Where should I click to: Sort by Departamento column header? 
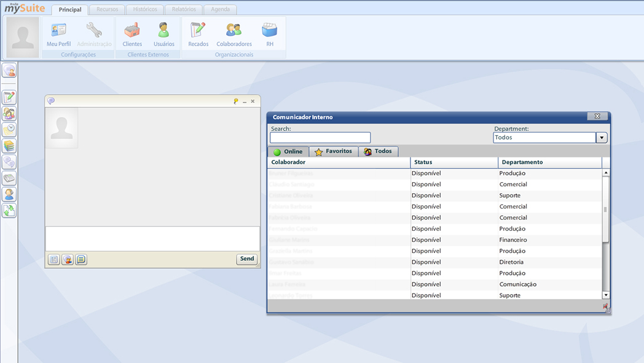(x=550, y=162)
